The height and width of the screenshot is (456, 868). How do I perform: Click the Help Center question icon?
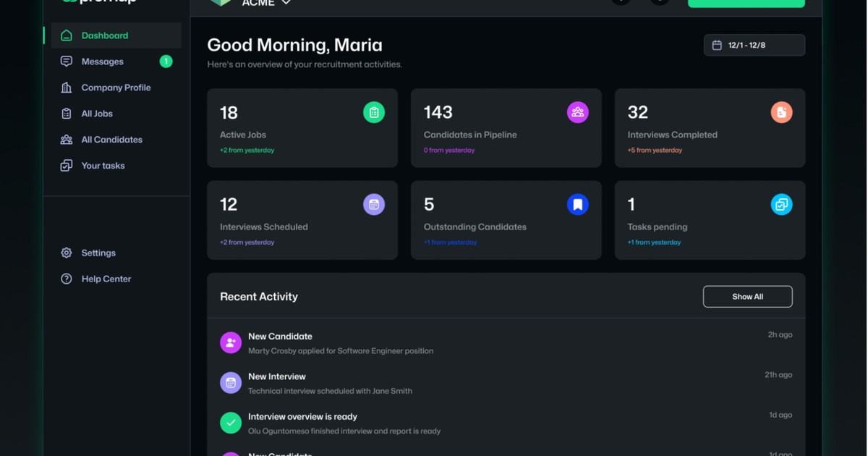67,279
